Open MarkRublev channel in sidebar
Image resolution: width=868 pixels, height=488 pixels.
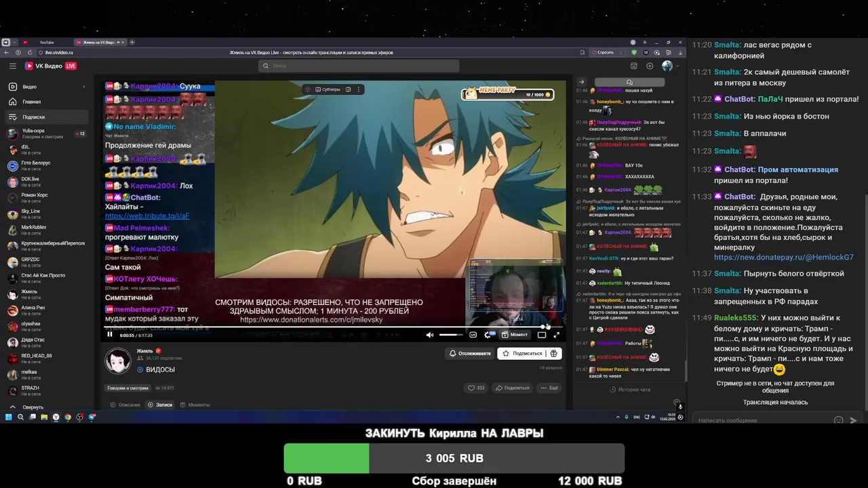pyautogui.click(x=46, y=230)
